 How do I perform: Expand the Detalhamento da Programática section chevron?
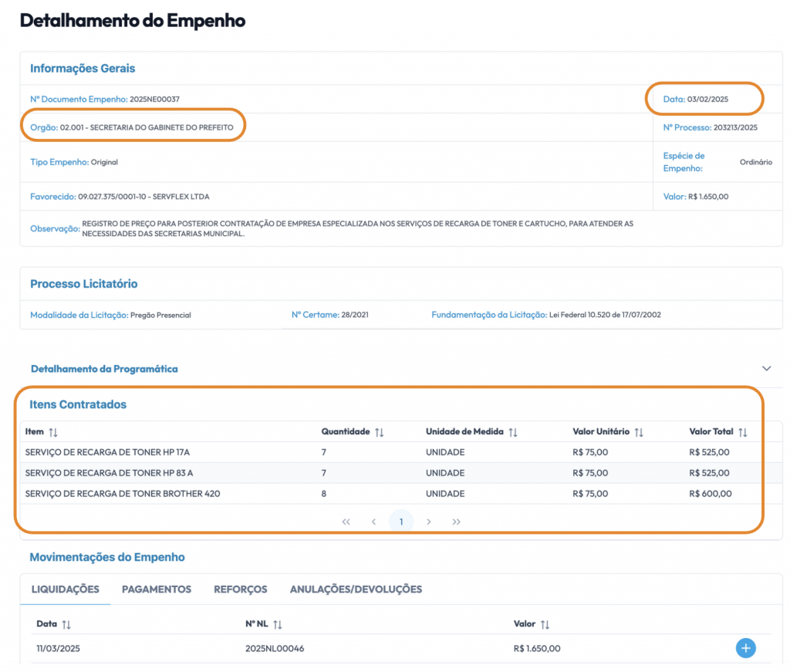(x=766, y=369)
